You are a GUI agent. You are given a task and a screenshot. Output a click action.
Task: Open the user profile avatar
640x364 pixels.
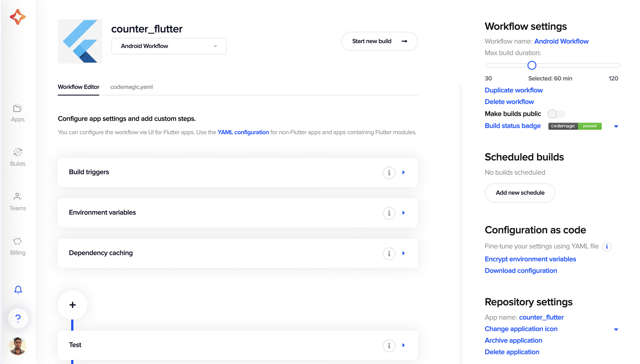[18, 346]
